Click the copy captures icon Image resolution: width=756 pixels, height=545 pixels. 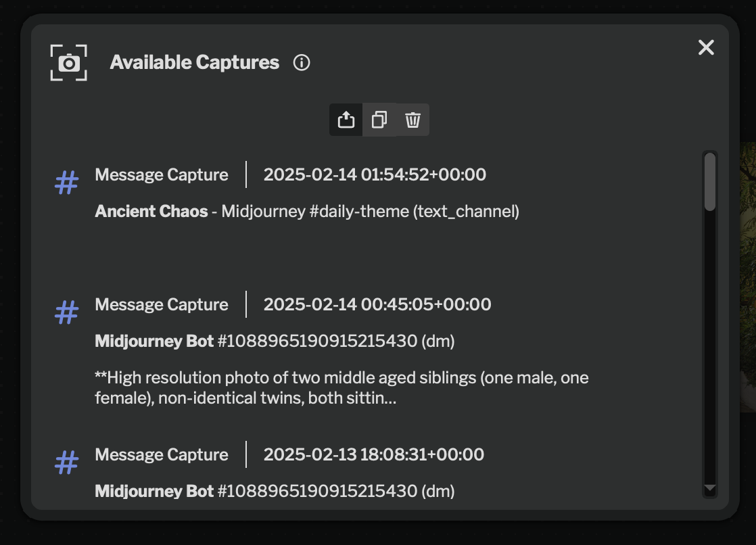tap(379, 120)
